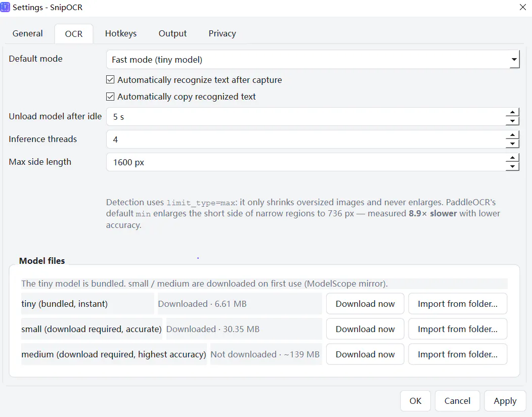Go to the Output tab
Viewport: 532px width, 417px height.
point(172,33)
